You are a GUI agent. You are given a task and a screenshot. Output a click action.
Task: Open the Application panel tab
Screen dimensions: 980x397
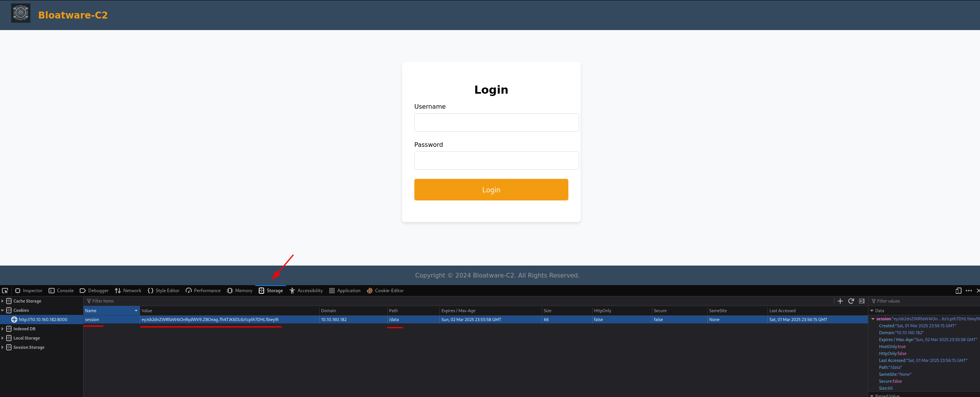(345, 291)
